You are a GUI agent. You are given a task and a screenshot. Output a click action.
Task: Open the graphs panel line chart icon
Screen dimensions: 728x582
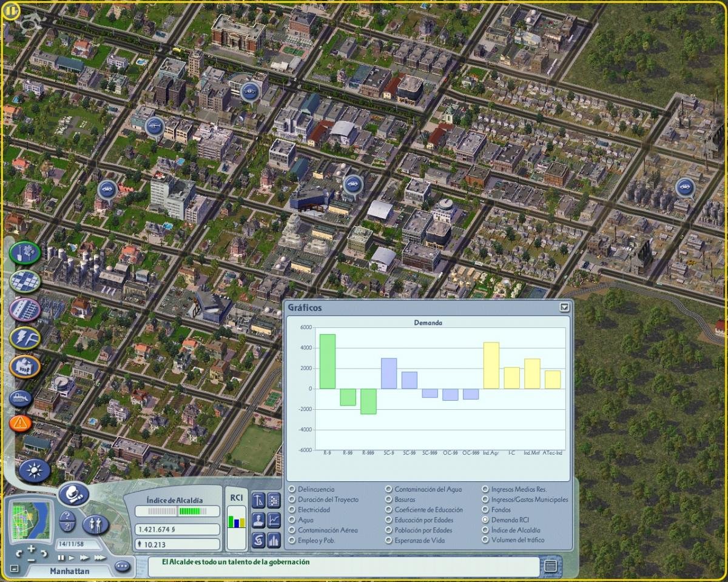[x=274, y=519]
